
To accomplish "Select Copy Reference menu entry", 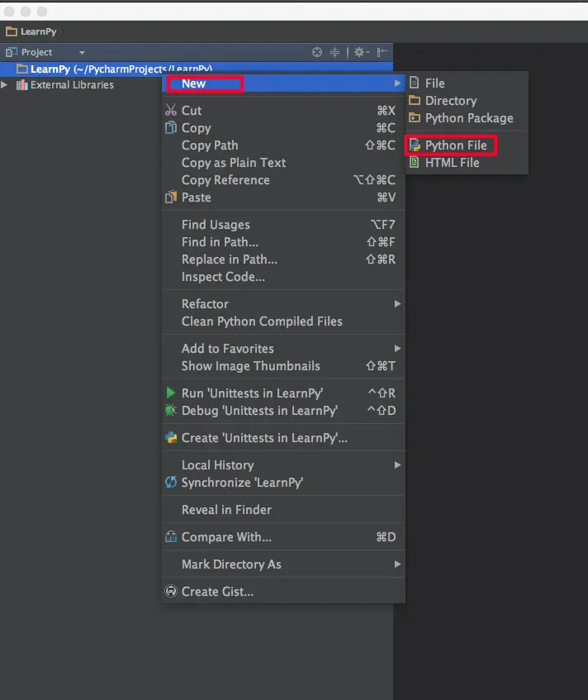I will coord(283,180).
